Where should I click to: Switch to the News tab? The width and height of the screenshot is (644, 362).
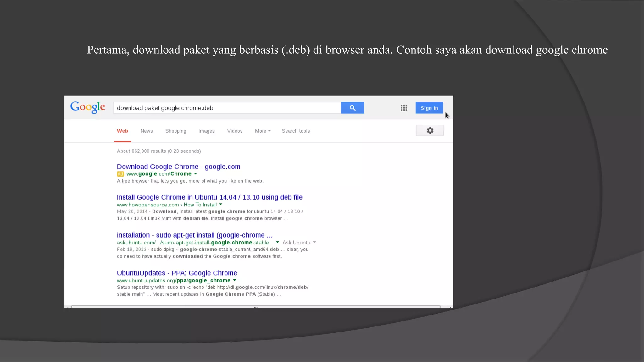pyautogui.click(x=147, y=131)
